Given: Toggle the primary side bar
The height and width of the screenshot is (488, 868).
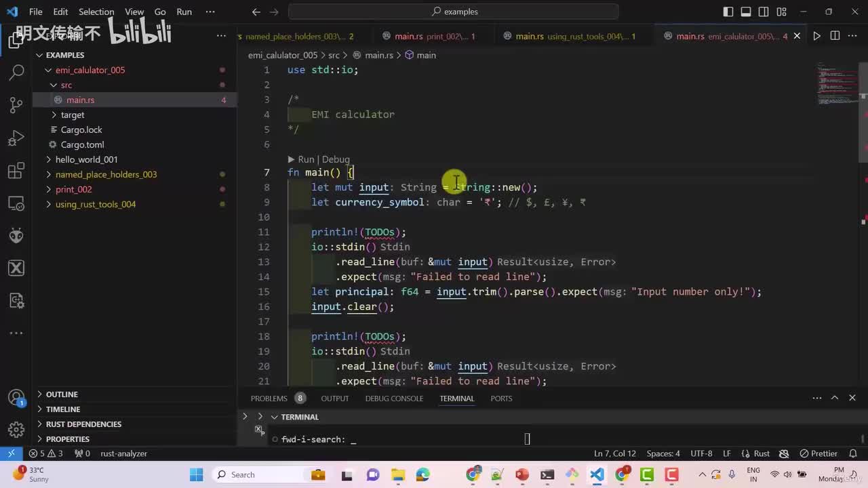Looking at the screenshot, I should (728, 12).
